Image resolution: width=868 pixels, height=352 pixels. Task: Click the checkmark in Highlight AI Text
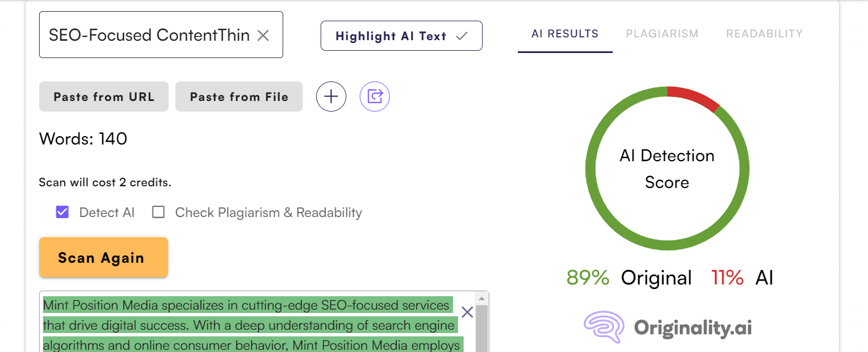[x=461, y=36]
